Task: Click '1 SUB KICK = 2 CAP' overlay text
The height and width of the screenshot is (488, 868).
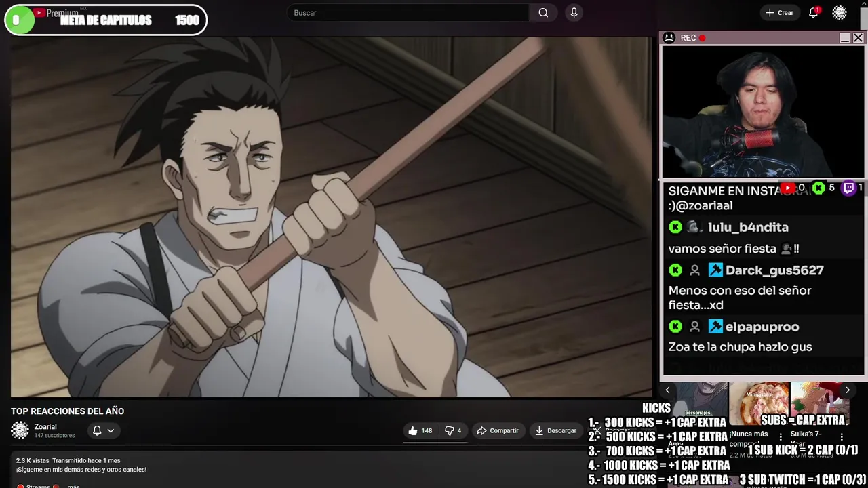Action: coord(803,450)
